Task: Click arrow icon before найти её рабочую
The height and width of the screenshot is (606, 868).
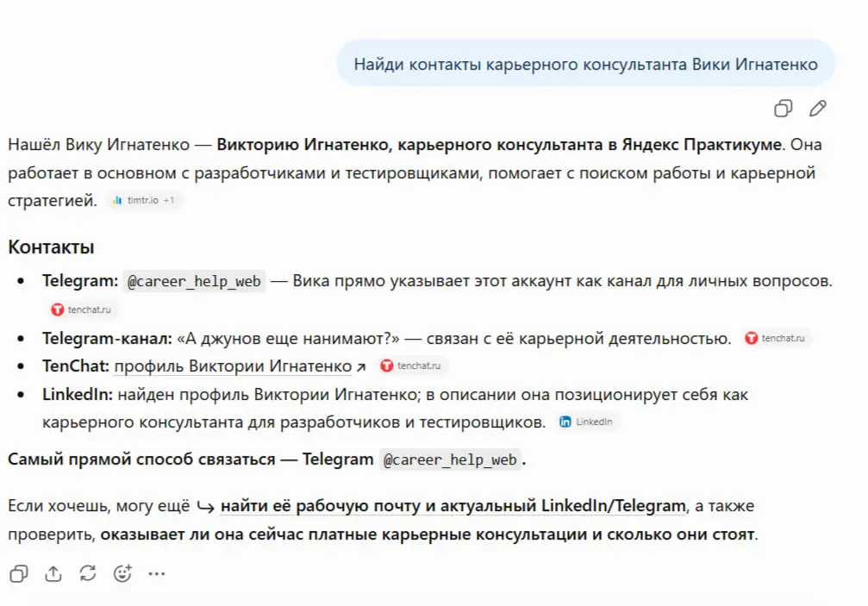Action: click(x=205, y=507)
